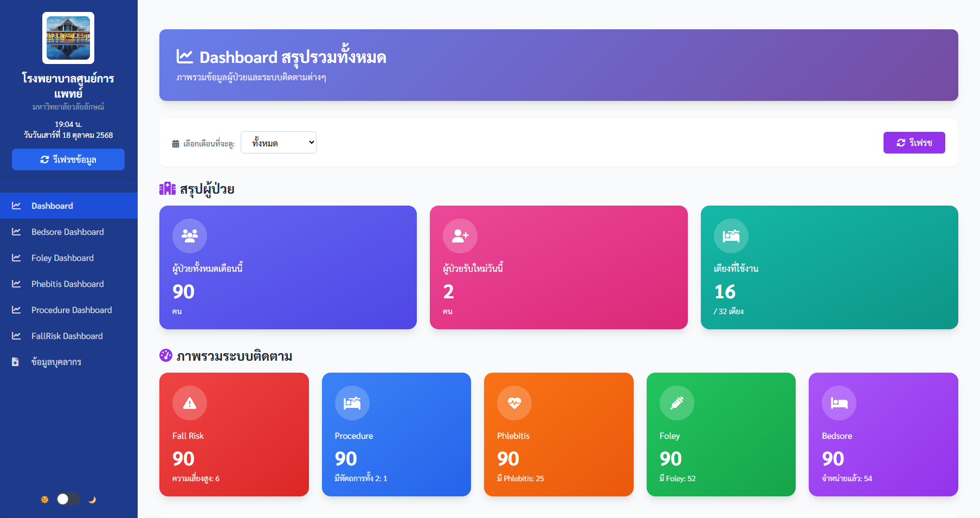980x518 pixels.
Task: Click the Fall Risk warning triangle icon
Action: click(x=189, y=403)
